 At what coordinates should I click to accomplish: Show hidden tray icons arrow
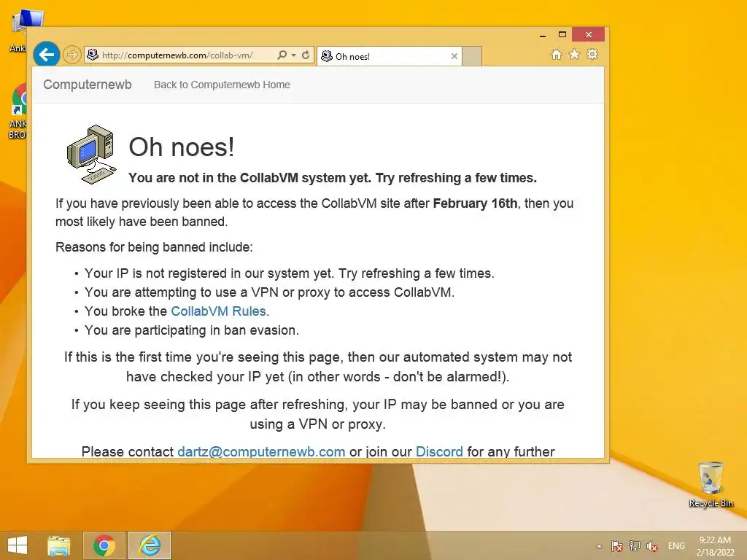[600, 546]
